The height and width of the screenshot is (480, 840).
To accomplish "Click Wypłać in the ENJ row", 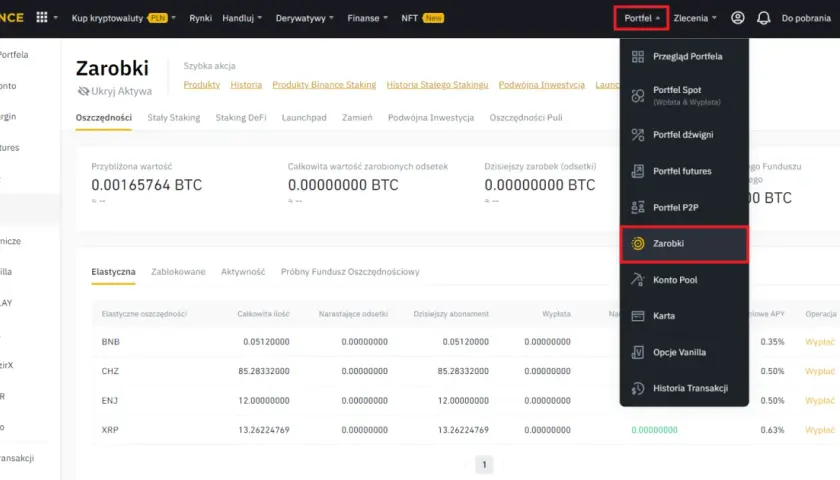I will coord(820,401).
